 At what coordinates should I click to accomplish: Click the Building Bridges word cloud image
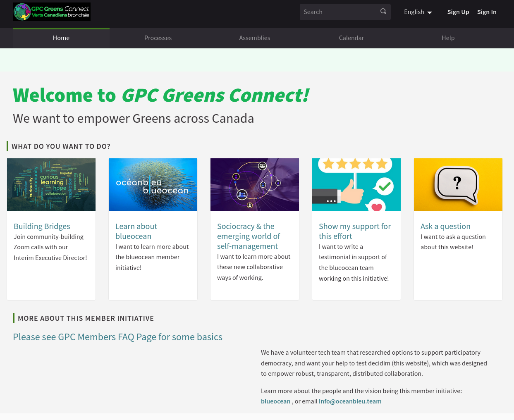coord(51,185)
